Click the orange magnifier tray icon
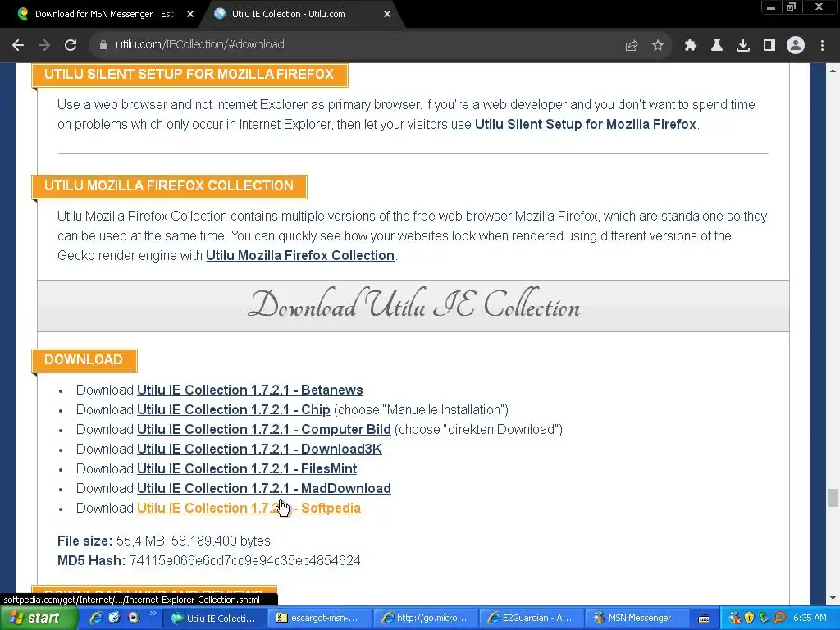This screenshot has width=840, height=630. coord(779,619)
